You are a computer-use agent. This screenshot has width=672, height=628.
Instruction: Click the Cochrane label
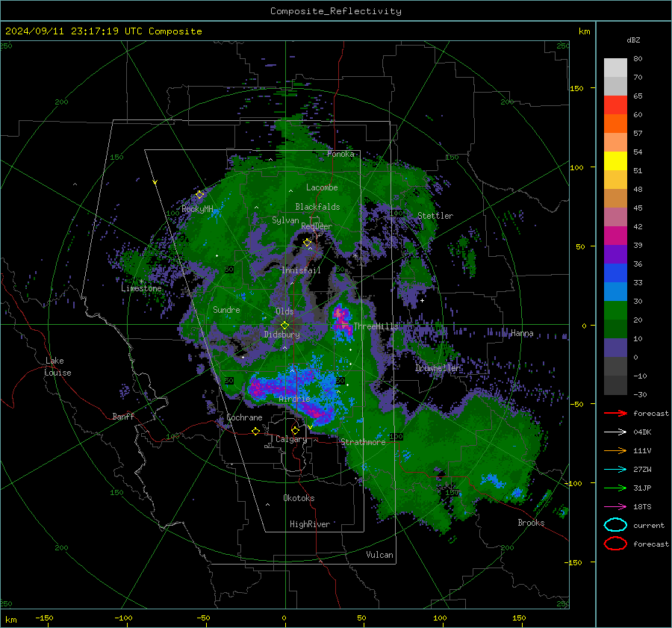pos(244,417)
